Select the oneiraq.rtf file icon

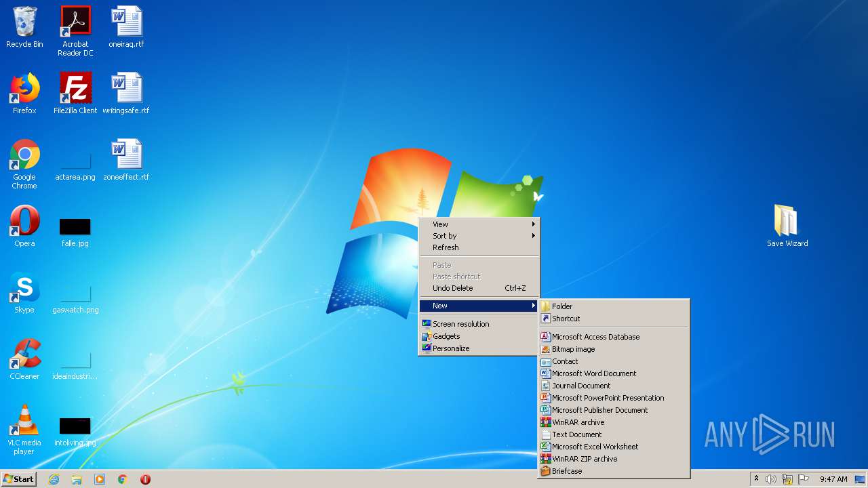(x=126, y=27)
